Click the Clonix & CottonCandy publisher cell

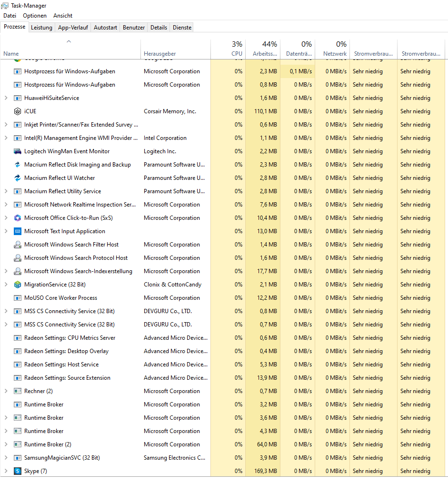(172, 284)
